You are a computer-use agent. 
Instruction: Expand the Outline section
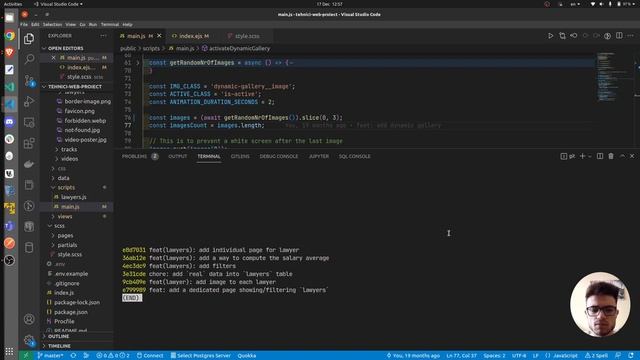point(58,336)
